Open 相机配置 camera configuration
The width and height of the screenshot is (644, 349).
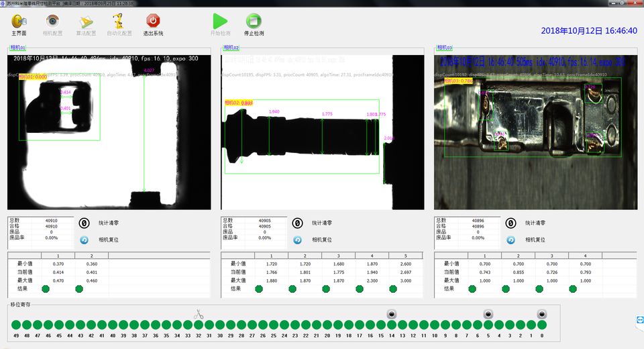tap(52, 21)
